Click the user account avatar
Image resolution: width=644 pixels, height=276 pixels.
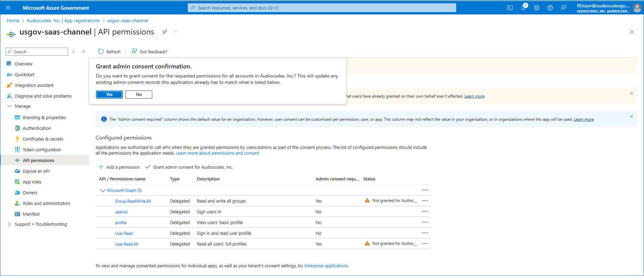tap(637, 8)
